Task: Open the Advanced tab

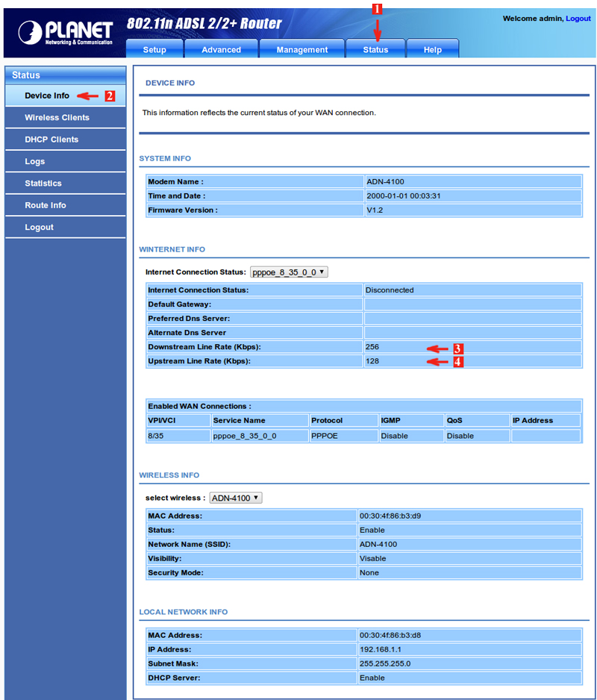Action: [x=221, y=49]
